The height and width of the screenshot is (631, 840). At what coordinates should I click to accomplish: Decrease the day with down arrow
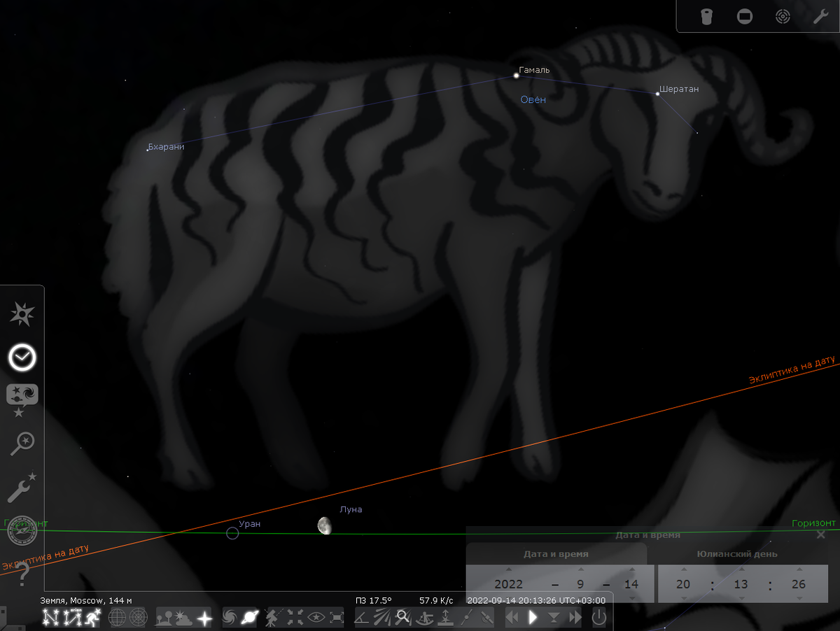point(632,599)
